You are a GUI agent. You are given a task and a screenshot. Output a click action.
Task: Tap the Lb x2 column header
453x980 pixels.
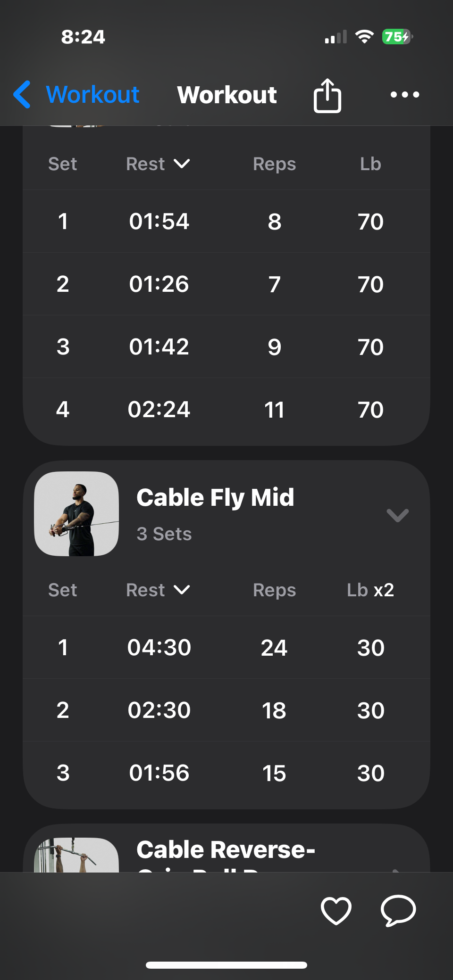[370, 590]
